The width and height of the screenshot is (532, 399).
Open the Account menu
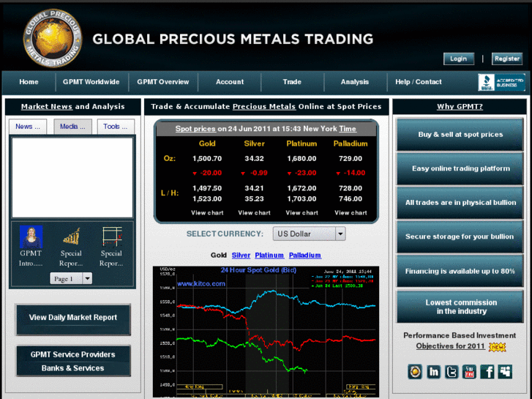(230, 82)
